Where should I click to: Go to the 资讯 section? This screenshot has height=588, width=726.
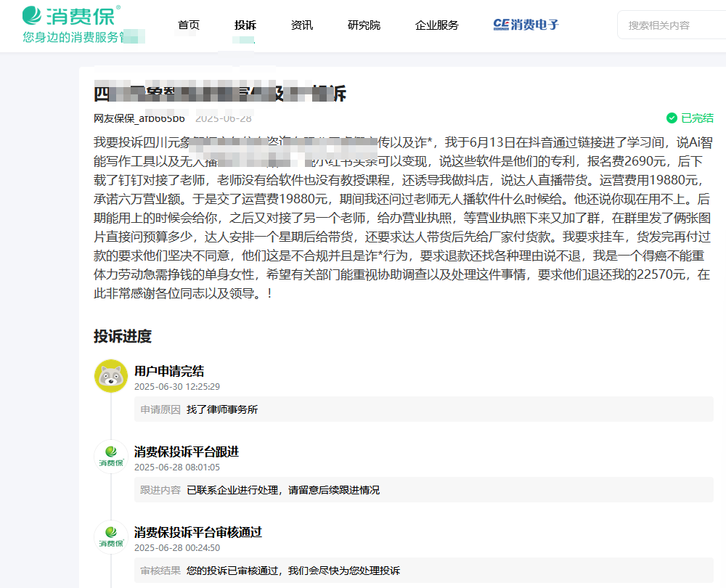[x=302, y=25]
